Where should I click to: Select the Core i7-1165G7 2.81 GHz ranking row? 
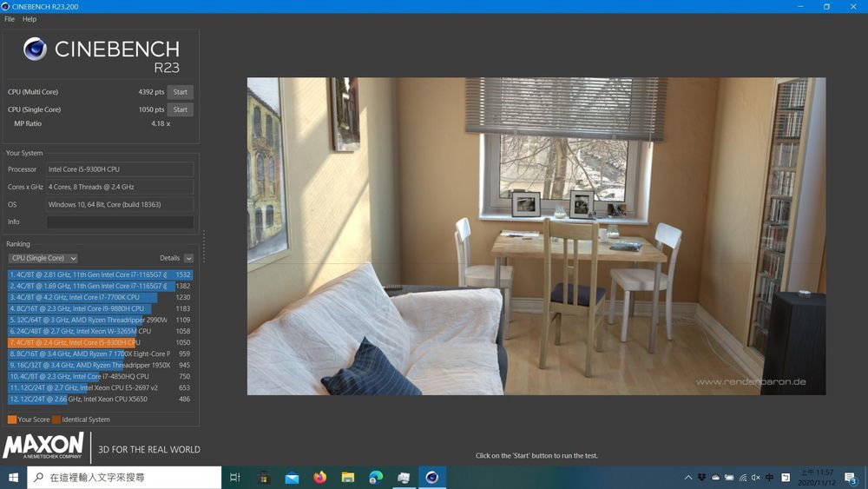click(x=100, y=274)
